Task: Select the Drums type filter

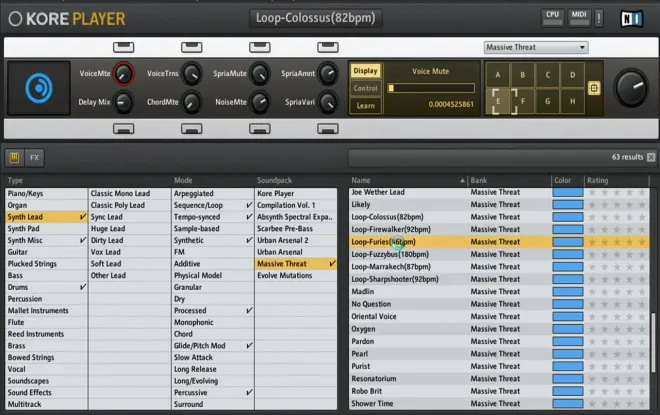Action: (46, 287)
